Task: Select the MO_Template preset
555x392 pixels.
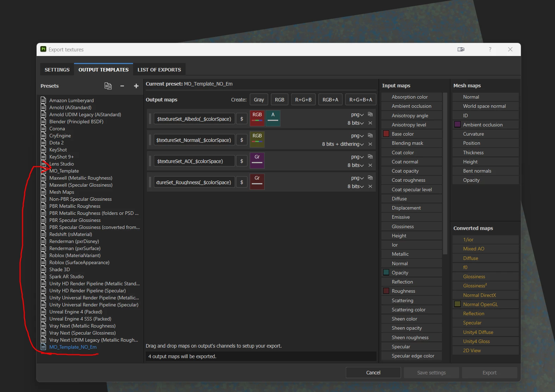Action: (64, 171)
